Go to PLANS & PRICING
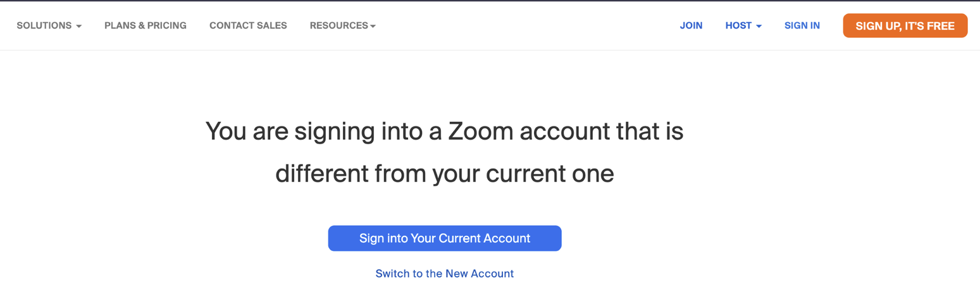Viewport: 980px width, 306px height. [146, 26]
